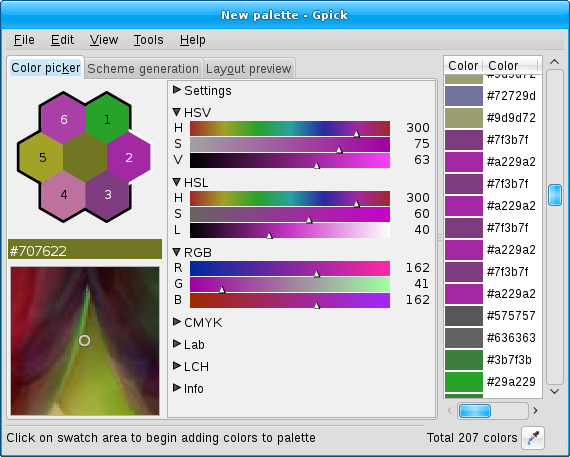570x457 pixels.
Task: Select pink hexagon swatch number 4
Action: click(64, 195)
